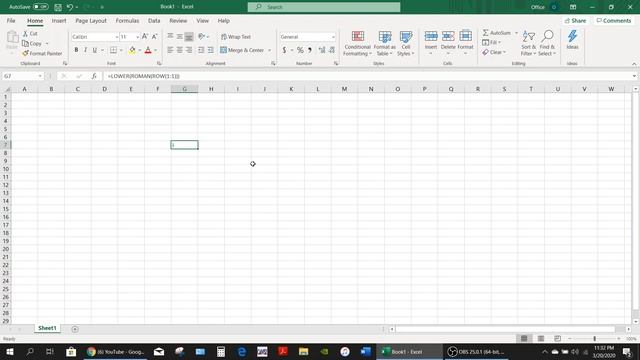This screenshot has height=360, width=640.
Task: Click Middle Align icon
Action: [180, 37]
